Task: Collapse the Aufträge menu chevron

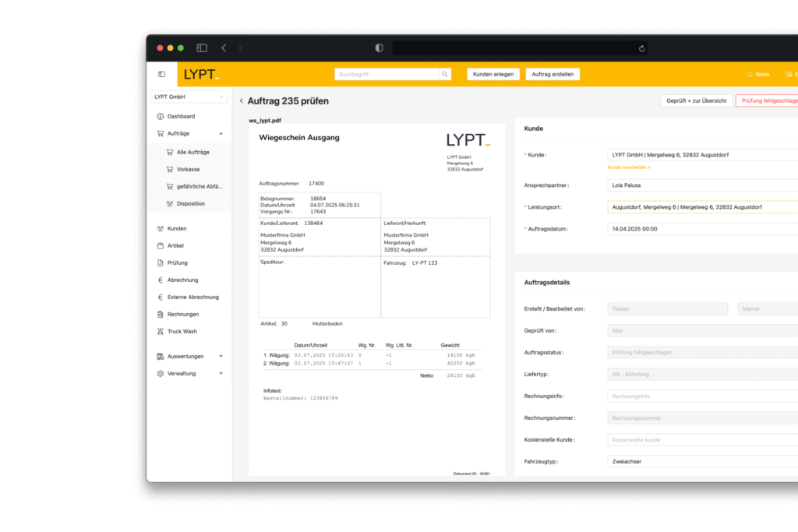Action: click(x=221, y=134)
